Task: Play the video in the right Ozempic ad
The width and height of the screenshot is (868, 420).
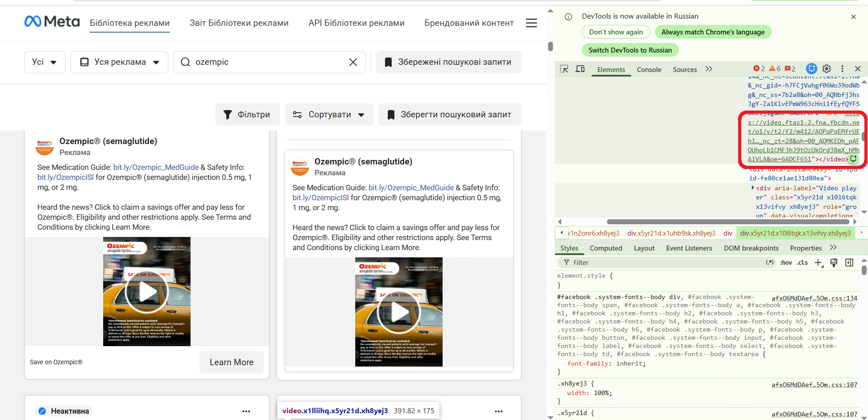Action: pos(399,312)
